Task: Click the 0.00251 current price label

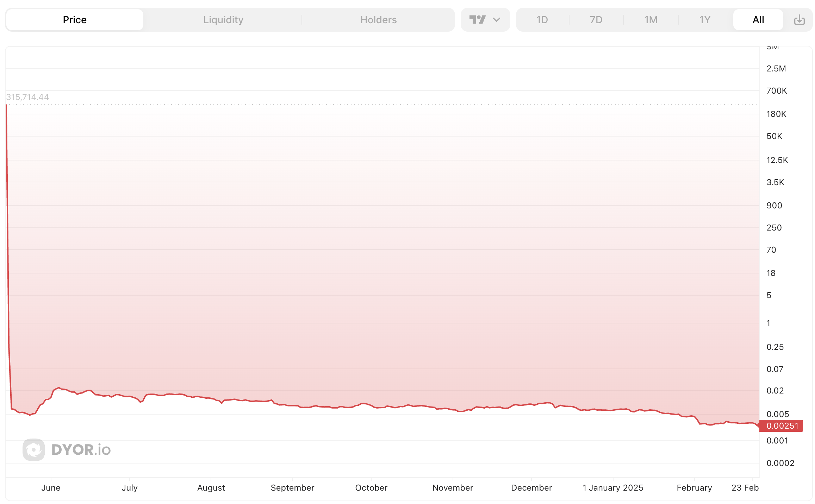Action: pyautogui.click(x=782, y=426)
